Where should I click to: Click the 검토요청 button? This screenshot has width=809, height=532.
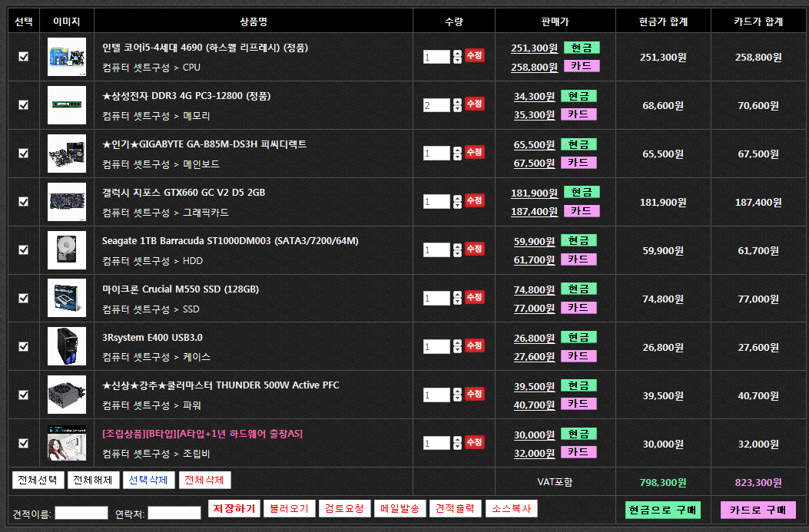pos(345,508)
